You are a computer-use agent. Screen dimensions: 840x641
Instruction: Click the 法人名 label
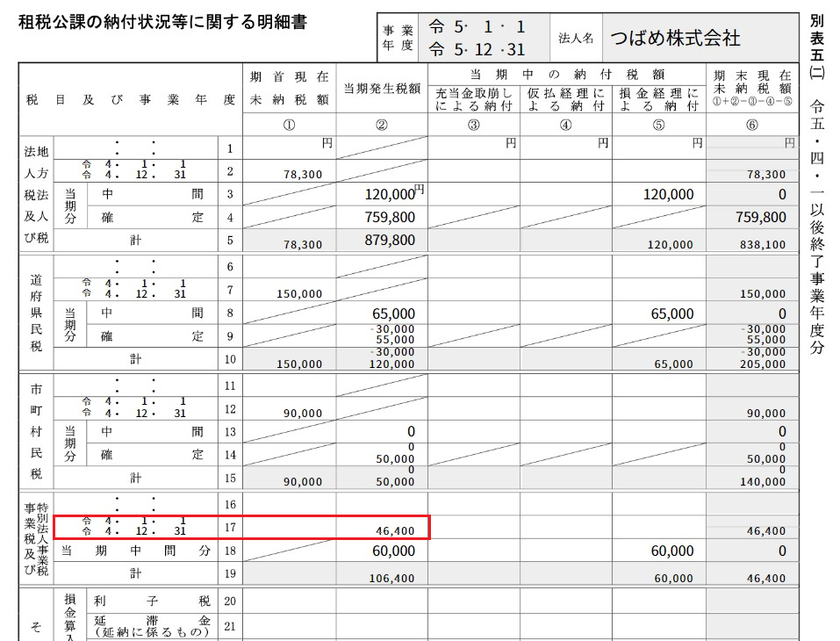click(576, 38)
